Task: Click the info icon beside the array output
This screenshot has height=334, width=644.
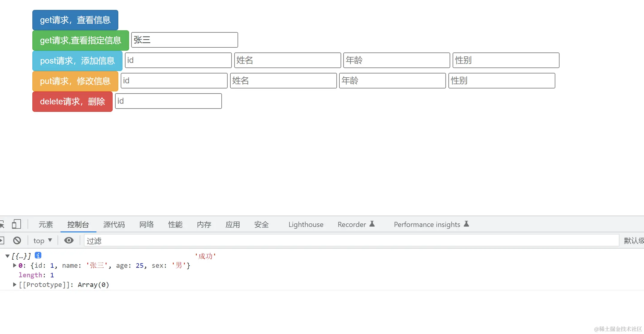Action: [x=38, y=255]
